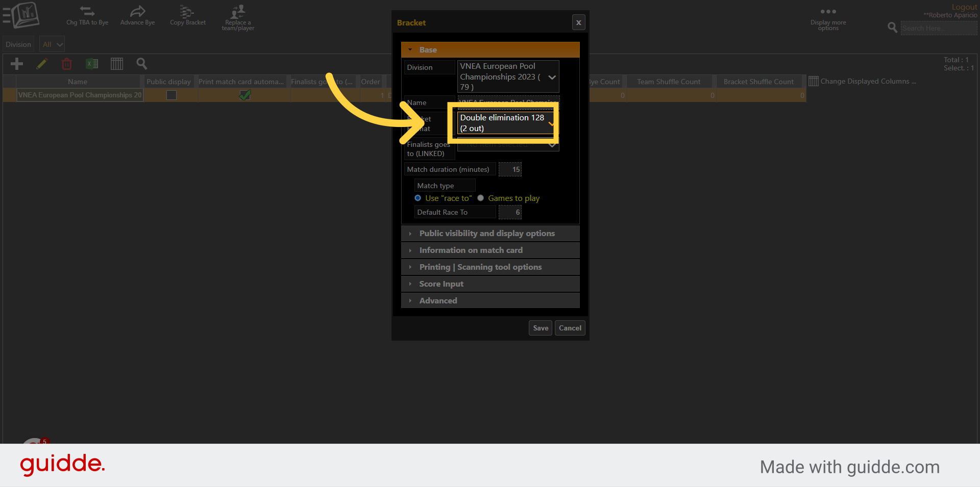Click Change Displayed Columns link text
The image size is (980, 487).
point(868,81)
